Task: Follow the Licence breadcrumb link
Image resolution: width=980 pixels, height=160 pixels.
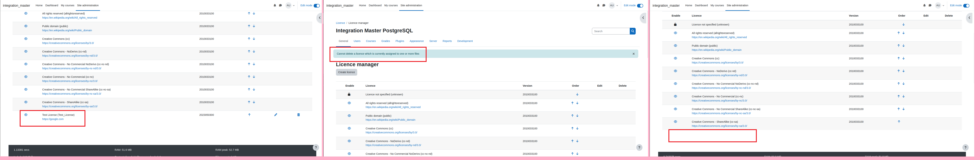Action: point(340,23)
